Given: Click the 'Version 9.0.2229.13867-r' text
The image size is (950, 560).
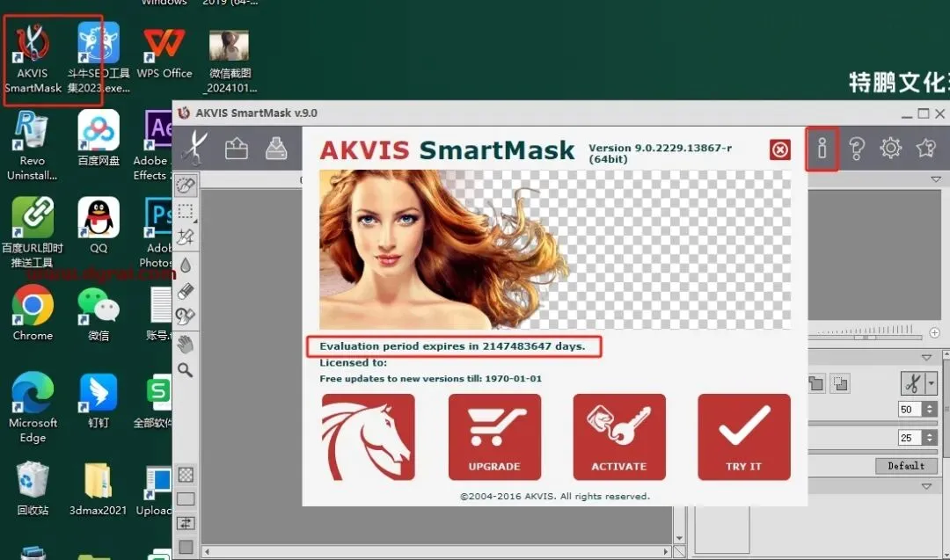Looking at the screenshot, I should [x=661, y=148].
